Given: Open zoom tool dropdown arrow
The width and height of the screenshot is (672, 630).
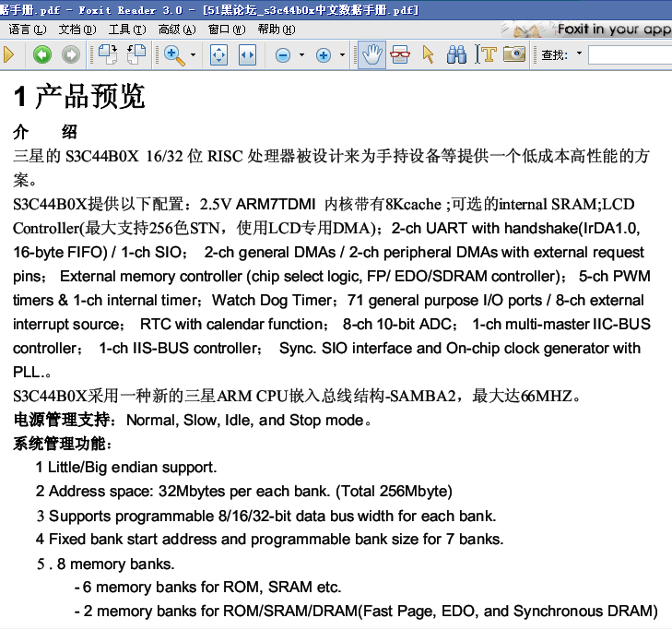Looking at the screenshot, I should click(x=194, y=55).
